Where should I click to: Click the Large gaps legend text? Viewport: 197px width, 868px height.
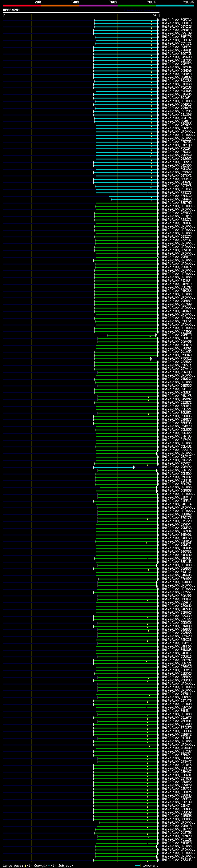38,865
